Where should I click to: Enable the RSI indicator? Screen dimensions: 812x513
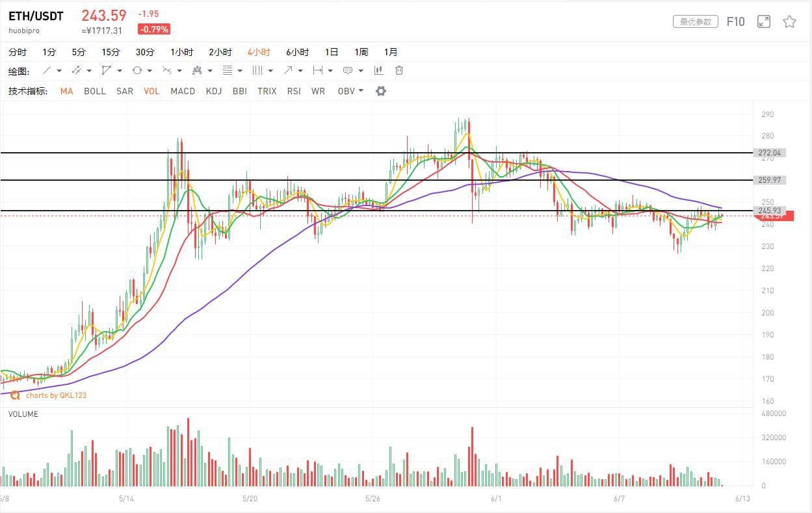click(x=294, y=91)
